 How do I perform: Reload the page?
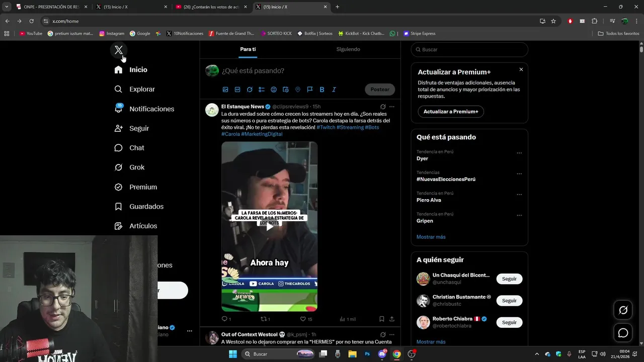tap(31, 21)
